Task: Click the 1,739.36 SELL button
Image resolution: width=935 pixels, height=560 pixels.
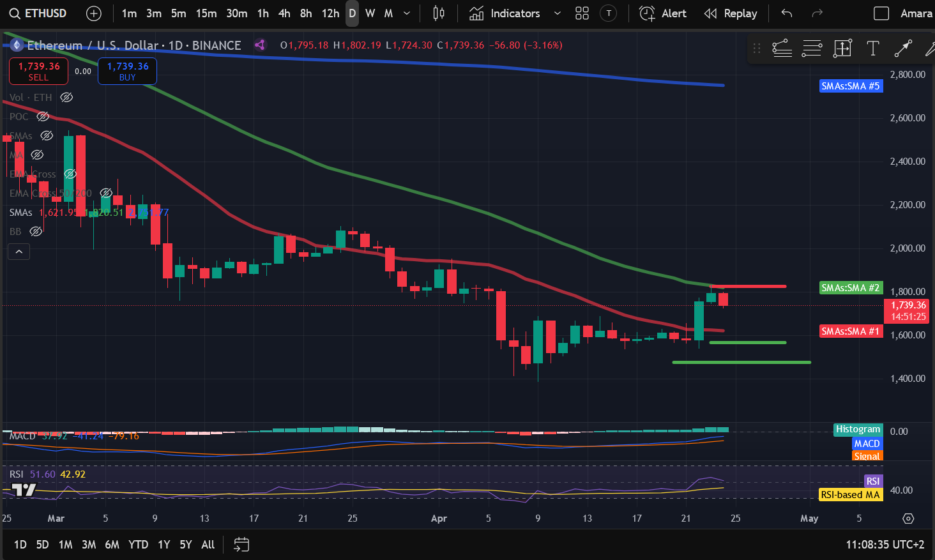Action: pyautogui.click(x=38, y=71)
